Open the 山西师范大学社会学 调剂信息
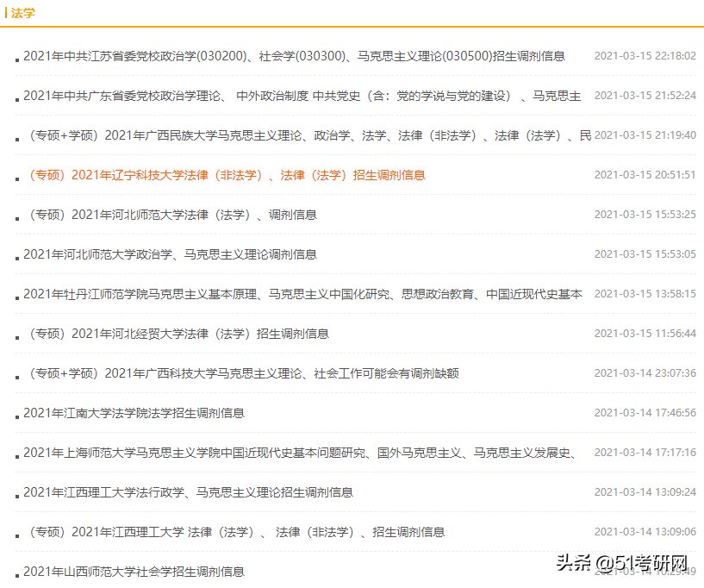The height and width of the screenshot is (588, 704). [x=134, y=572]
